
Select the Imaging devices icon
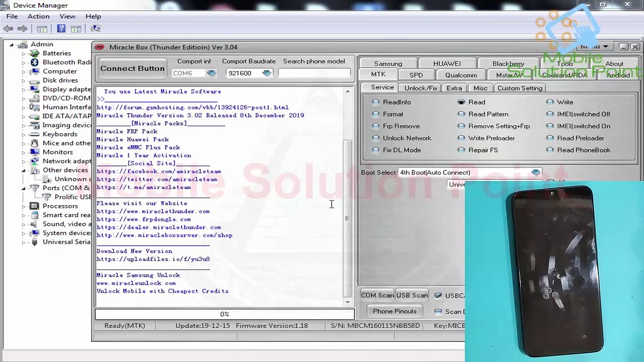pyautogui.click(x=34, y=125)
